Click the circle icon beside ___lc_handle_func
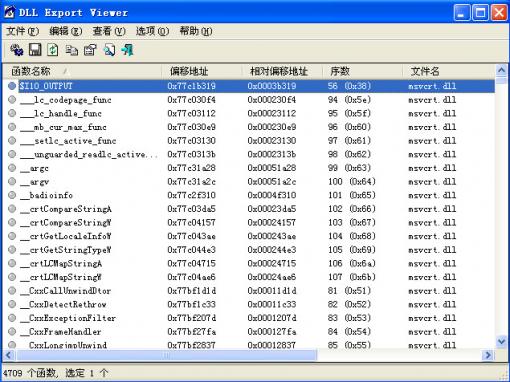The height and width of the screenshot is (382, 510). pyautogui.click(x=12, y=113)
